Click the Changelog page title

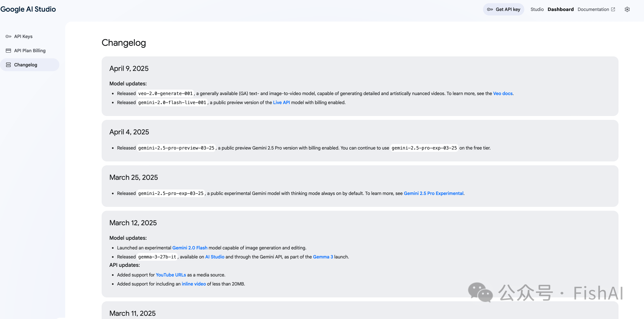click(x=124, y=43)
